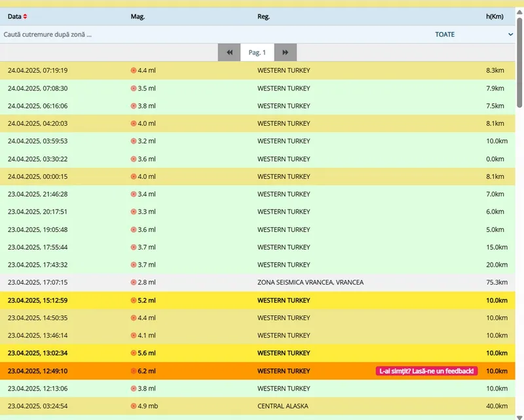Sort by the Data column sort arrows
Image resolution: width=524 pixels, height=420 pixels.
click(x=25, y=16)
